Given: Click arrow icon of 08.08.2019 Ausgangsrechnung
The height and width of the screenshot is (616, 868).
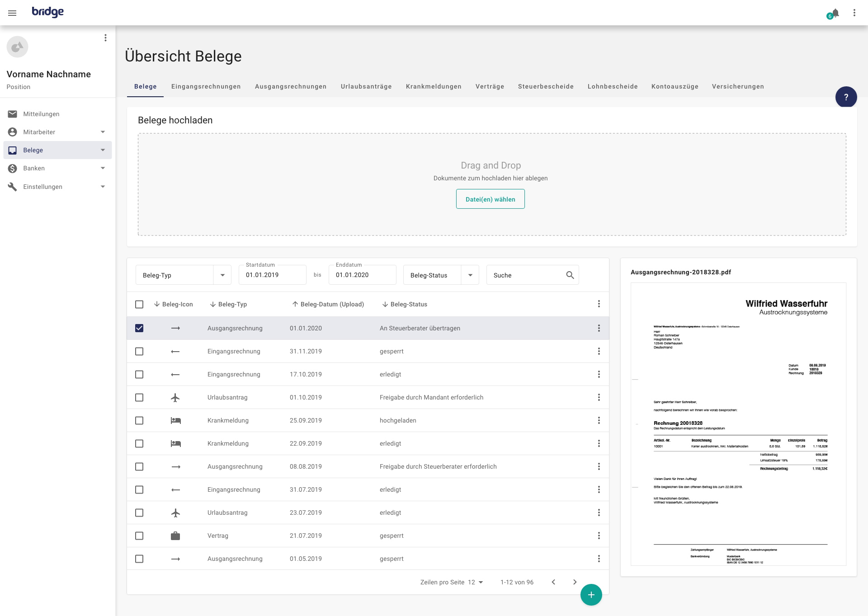Looking at the screenshot, I should pyautogui.click(x=175, y=466).
